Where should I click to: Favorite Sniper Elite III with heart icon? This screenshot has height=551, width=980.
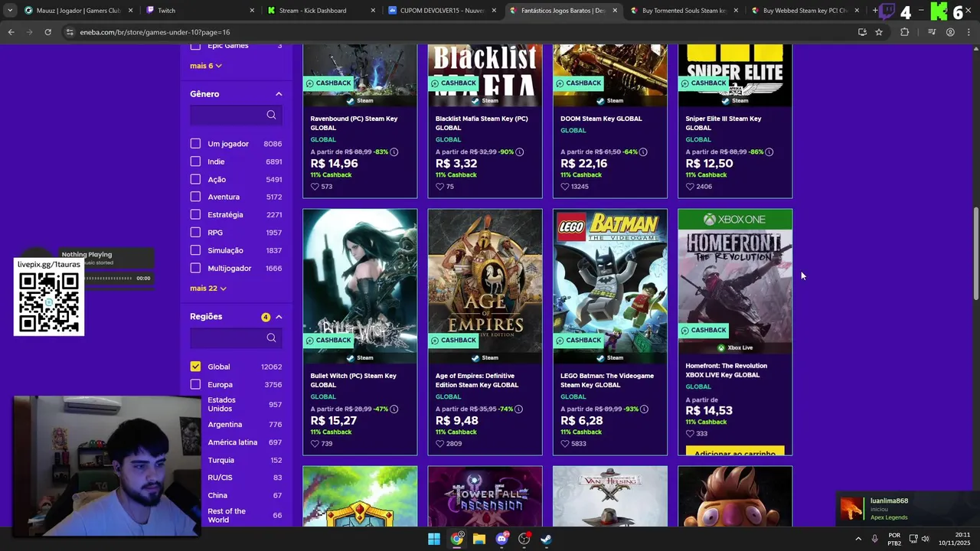click(x=690, y=187)
